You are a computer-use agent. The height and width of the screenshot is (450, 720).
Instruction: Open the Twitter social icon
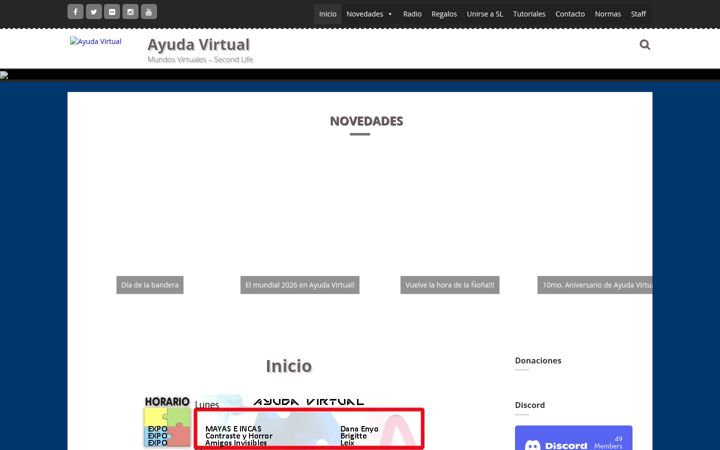coord(94,11)
